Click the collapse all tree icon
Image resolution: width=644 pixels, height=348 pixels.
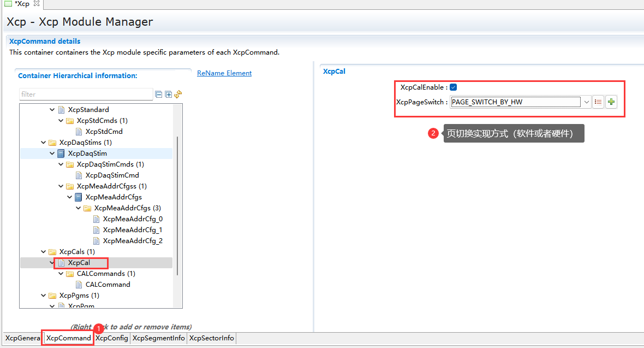159,95
